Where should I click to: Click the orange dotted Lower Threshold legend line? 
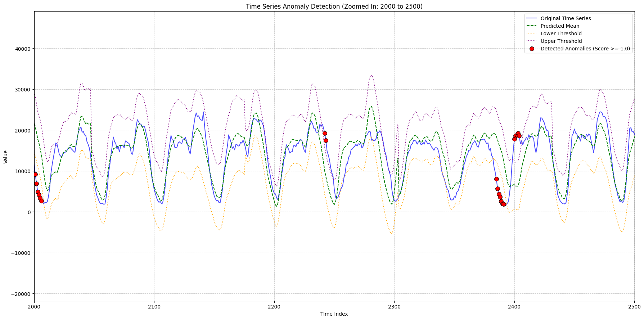[532, 33]
